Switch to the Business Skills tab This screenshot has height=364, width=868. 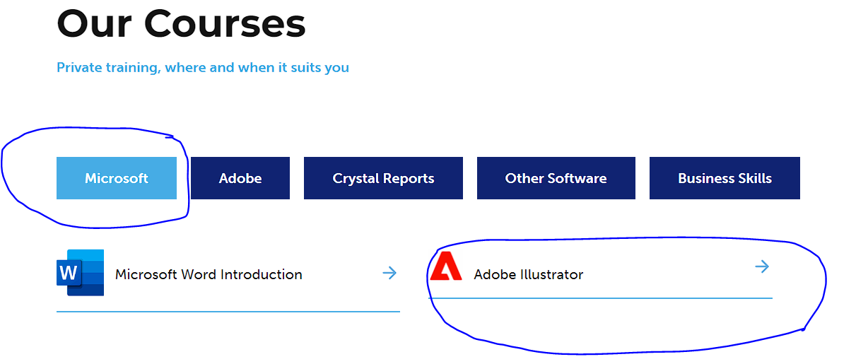point(725,178)
